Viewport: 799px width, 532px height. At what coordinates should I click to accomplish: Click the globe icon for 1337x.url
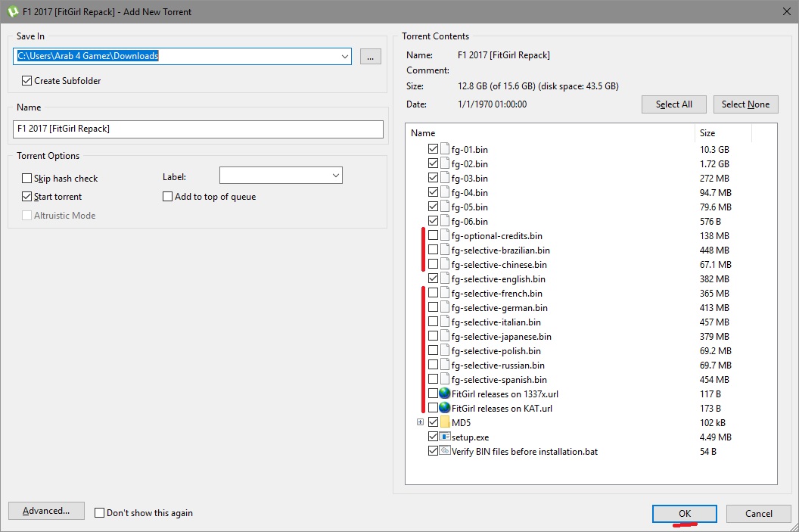[445, 394]
